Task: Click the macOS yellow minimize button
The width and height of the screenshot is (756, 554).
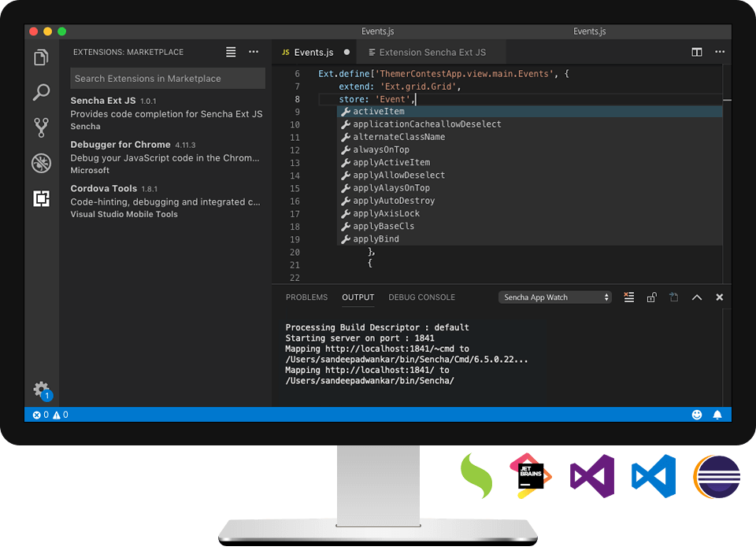Action: [48, 31]
